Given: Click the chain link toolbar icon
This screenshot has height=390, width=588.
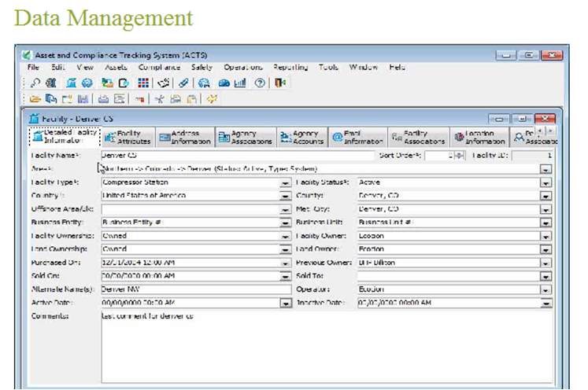Looking at the screenshot, I should tap(183, 83).
